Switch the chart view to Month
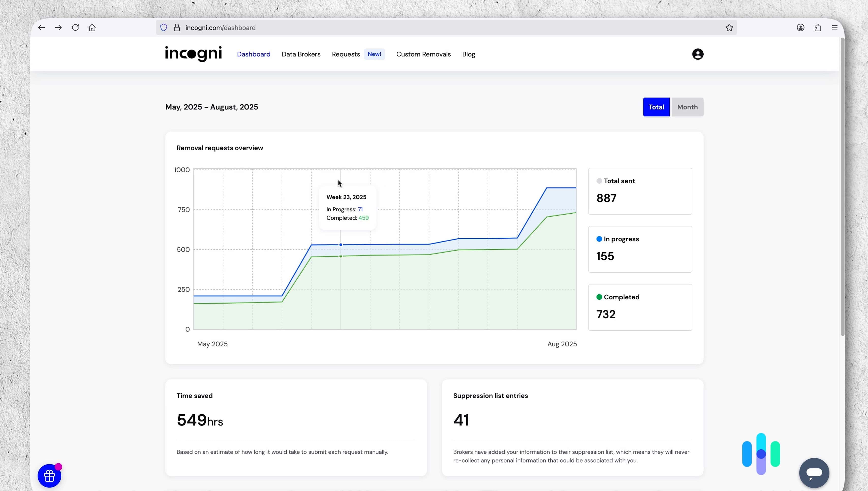The height and width of the screenshot is (491, 868). (687, 107)
